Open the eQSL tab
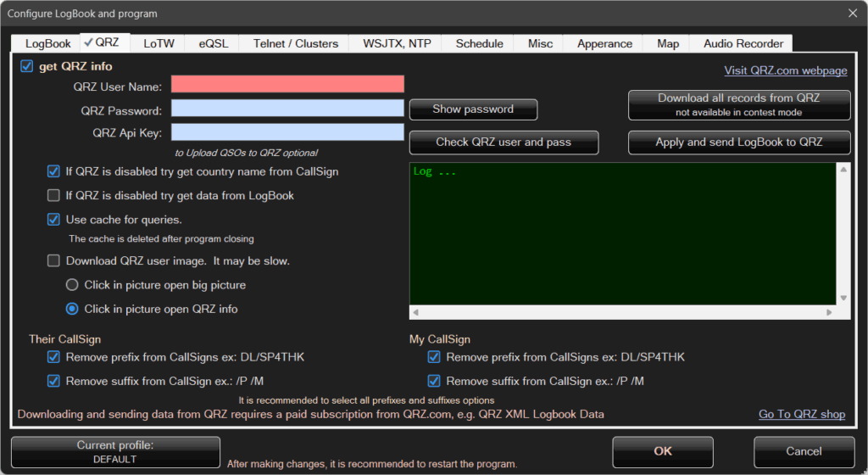The image size is (868, 475). (x=214, y=43)
